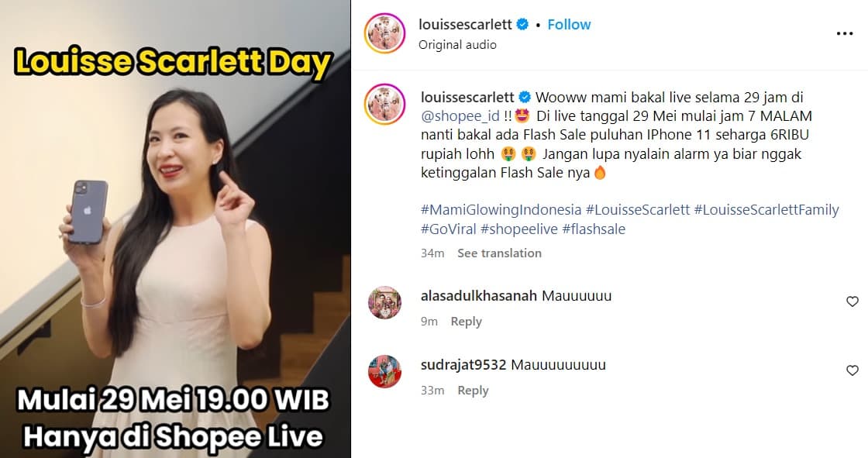This screenshot has width=868, height=458.
Task: Open alasadulkhasanah's avatar
Action: pos(384,302)
